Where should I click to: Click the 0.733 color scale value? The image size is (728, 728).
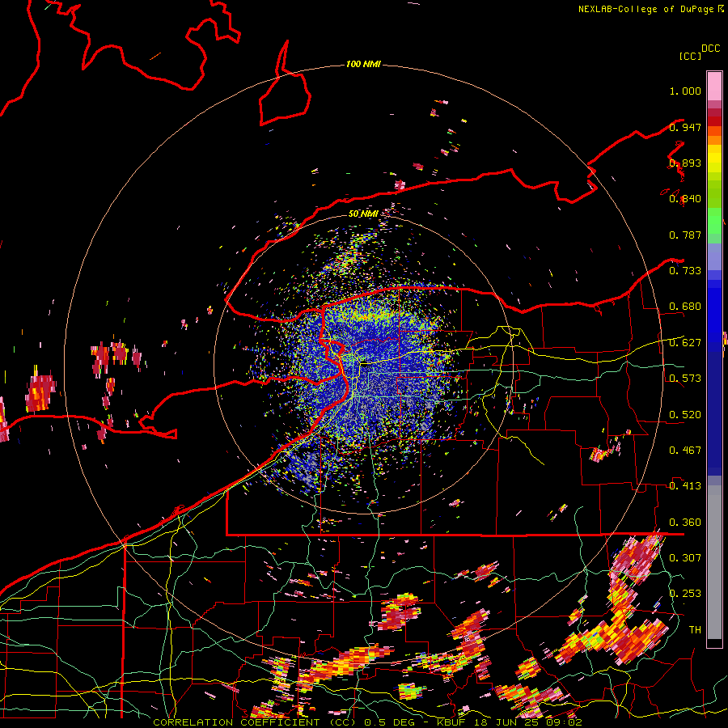[x=685, y=271]
